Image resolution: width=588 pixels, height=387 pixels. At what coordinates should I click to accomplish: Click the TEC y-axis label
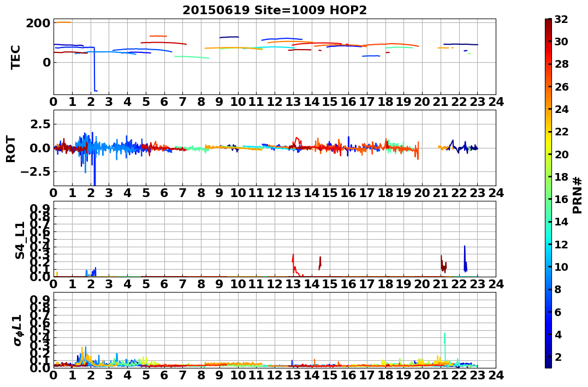click(15, 57)
